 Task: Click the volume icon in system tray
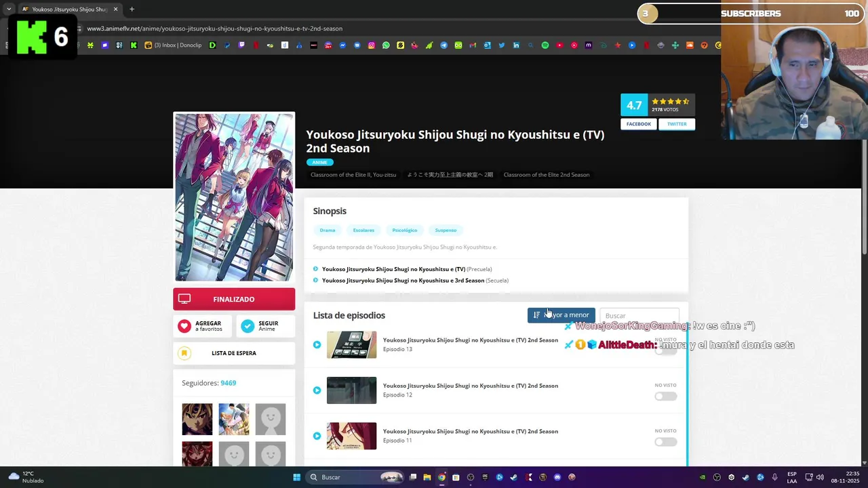(x=821, y=477)
